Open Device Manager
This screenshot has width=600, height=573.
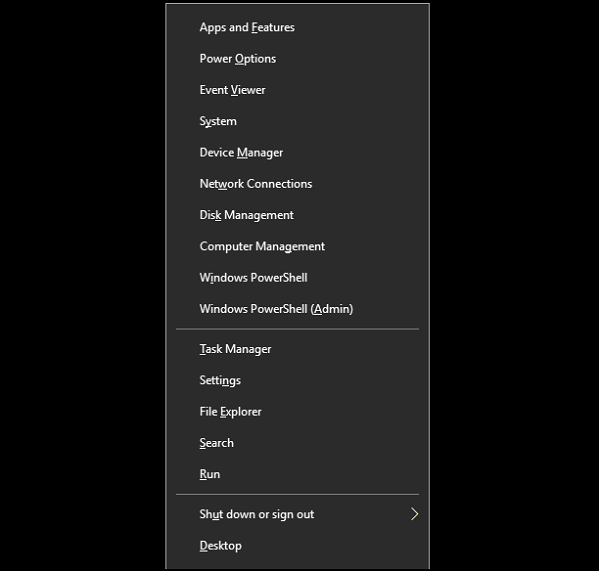(x=241, y=153)
